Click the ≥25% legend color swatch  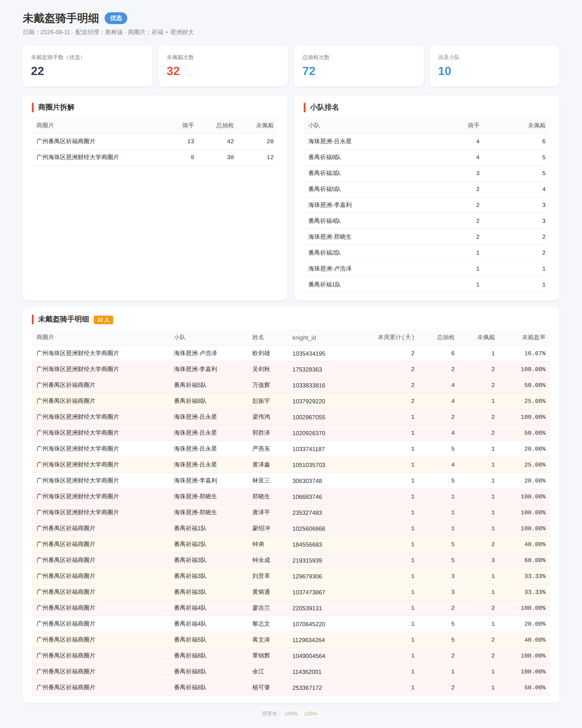tap(311, 713)
